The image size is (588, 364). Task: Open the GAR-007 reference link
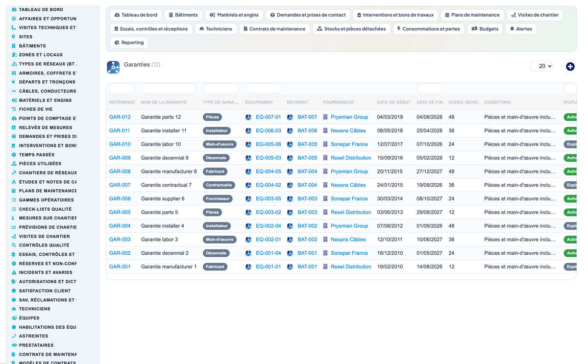point(120,185)
